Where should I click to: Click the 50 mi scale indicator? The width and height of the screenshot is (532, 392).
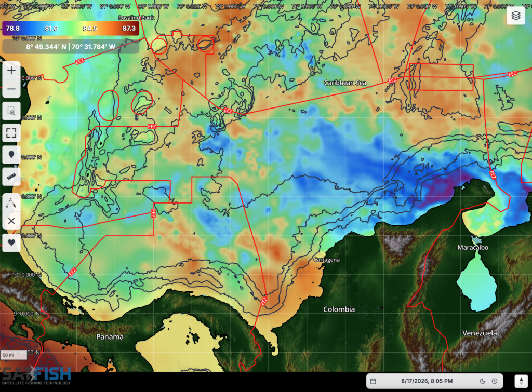(x=13, y=355)
